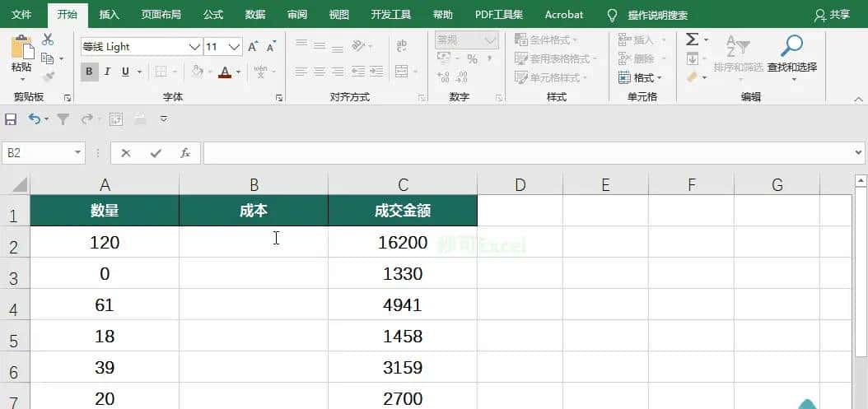The image size is (868, 409).
Task: Collapse the ribbon with the up chevron
Action: [858, 99]
